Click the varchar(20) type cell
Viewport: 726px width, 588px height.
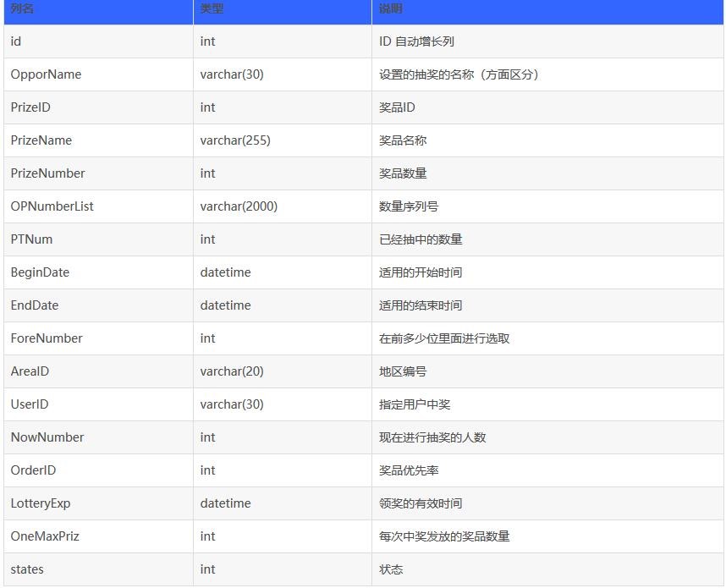232,371
